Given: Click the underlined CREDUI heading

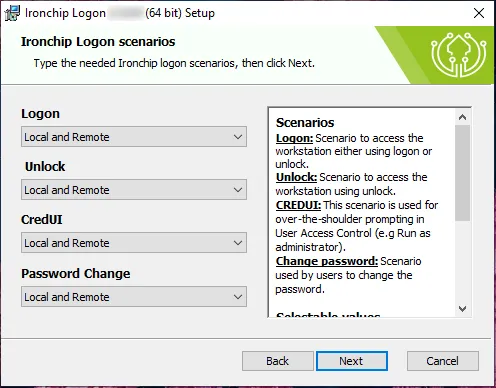Looking at the screenshot, I should pyautogui.click(x=298, y=205).
